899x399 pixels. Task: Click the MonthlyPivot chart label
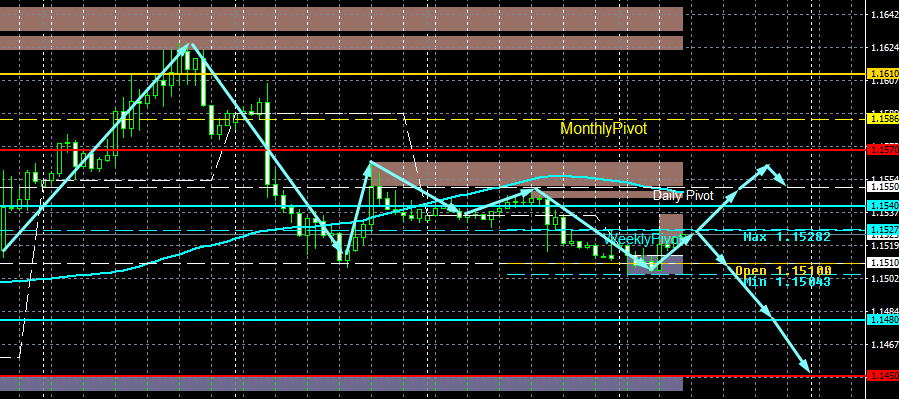coord(603,129)
